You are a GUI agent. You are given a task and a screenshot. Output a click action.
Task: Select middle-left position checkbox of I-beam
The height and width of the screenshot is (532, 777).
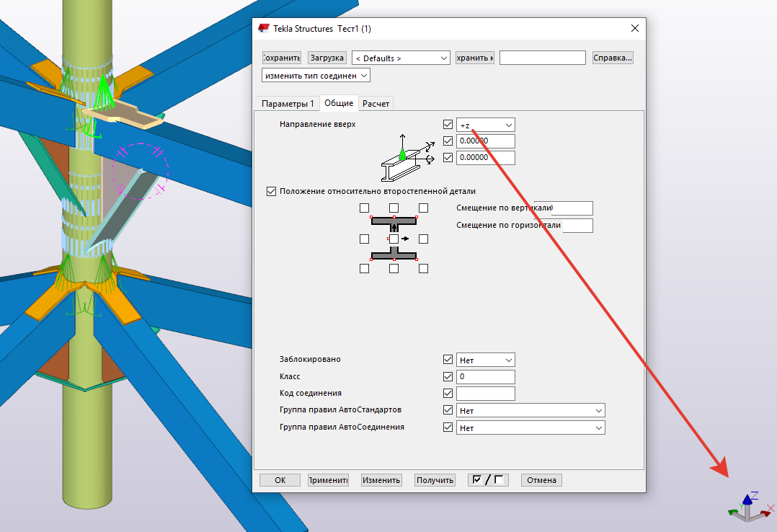(x=364, y=239)
